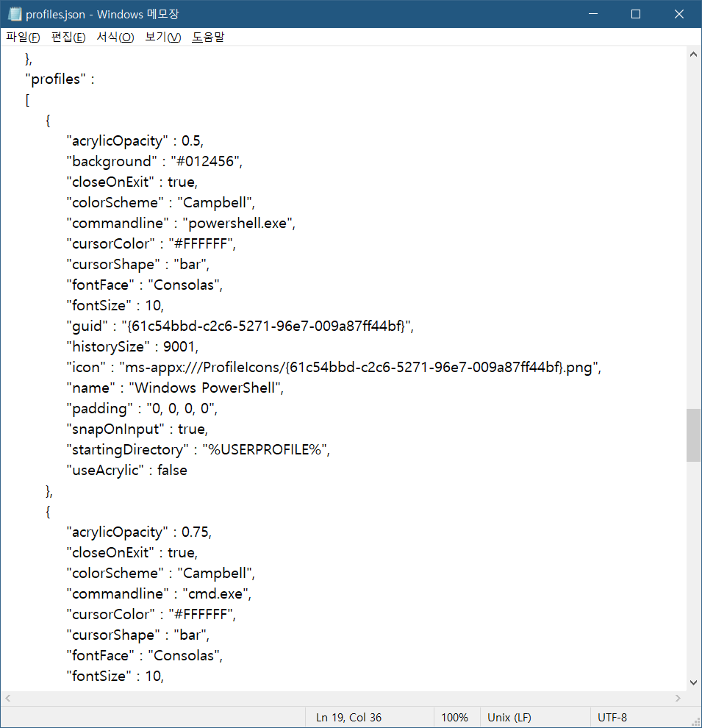Click the horizontal scrollbar left arrow
This screenshot has width=702, height=728.
coord(8,698)
